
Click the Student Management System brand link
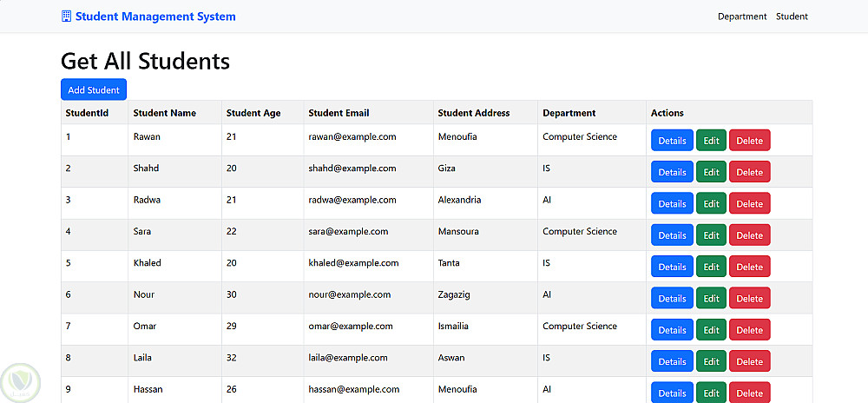(155, 17)
